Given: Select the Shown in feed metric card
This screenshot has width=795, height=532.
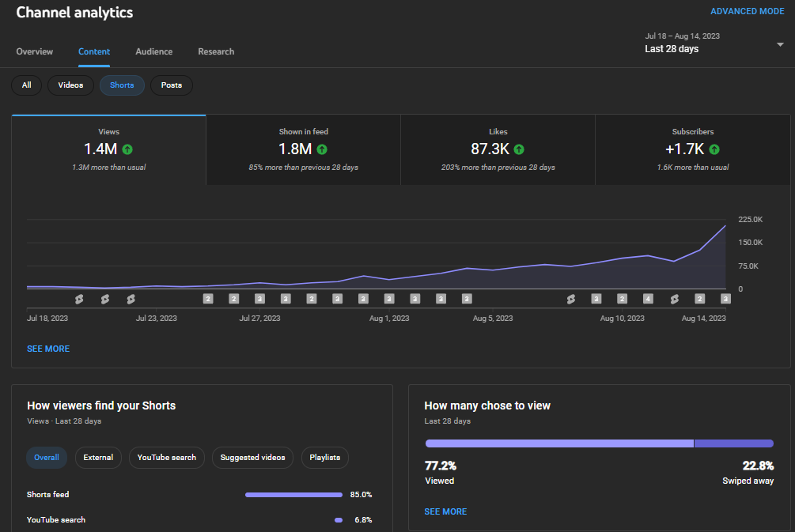Looking at the screenshot, I should (x=303, y=149).
